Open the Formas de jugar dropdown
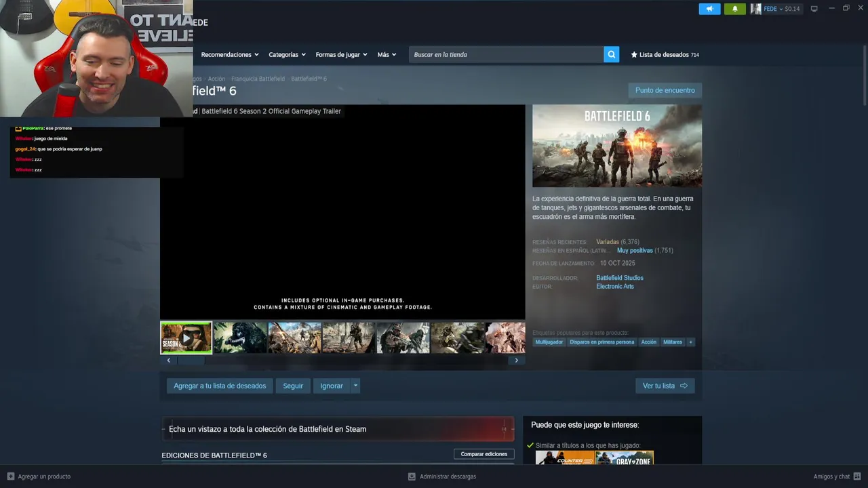The height and width of the screenshot is (488, 868). pyautogui.click(x=341, y=55)
